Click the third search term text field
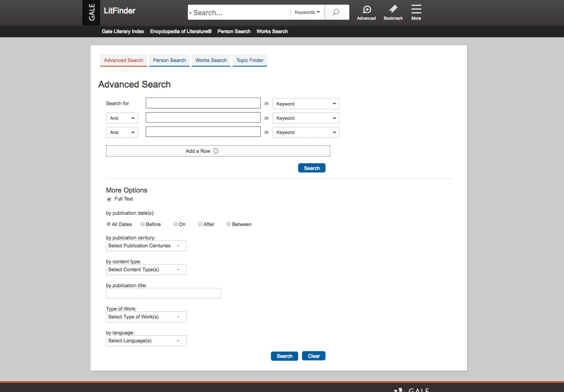The image size is (564, 392). click(x=203, y=132)
